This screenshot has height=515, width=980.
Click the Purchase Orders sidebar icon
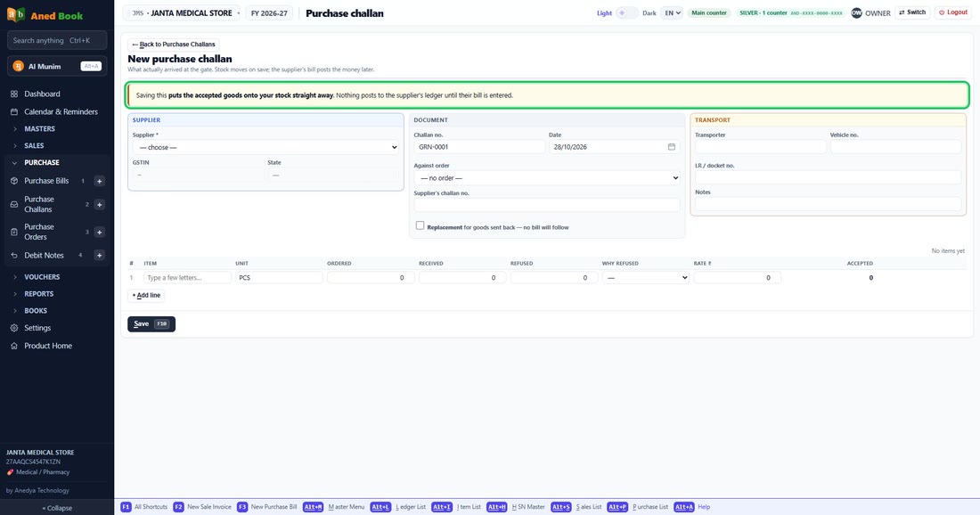[14, 232]
